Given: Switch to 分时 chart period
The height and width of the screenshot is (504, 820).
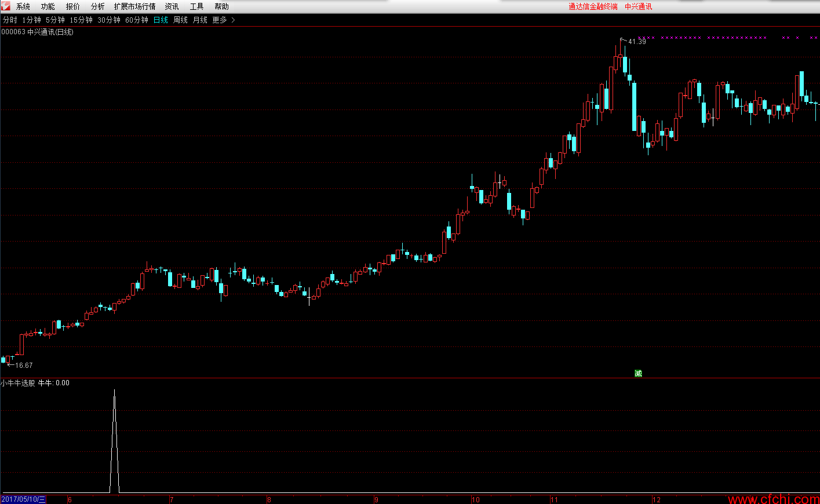Looking at the screenshot, I should (x=10, y=20).
